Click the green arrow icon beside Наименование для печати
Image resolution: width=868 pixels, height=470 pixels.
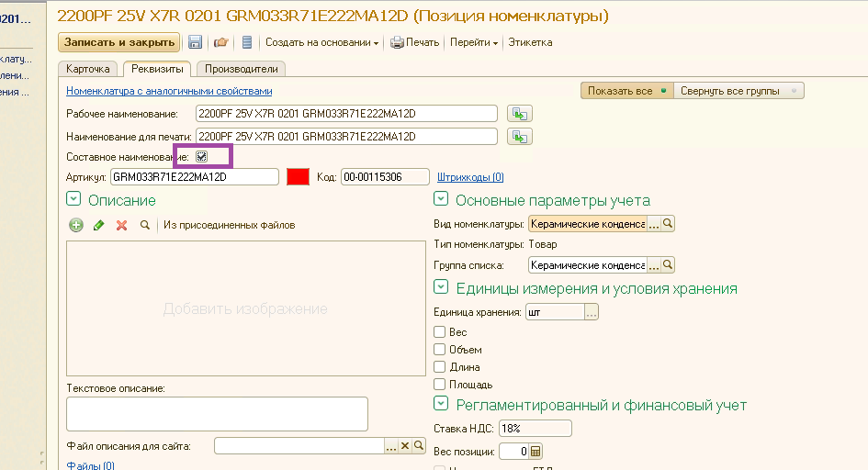tap(521, 137)
